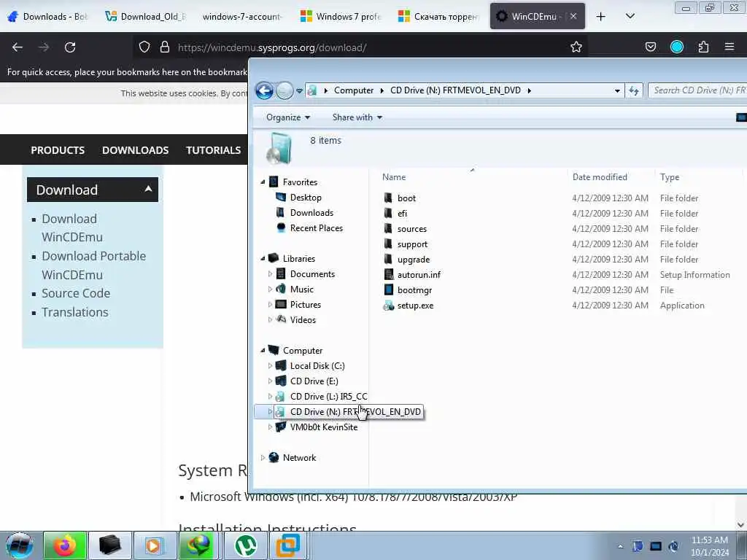Image resolution: width=747 pixels, height=560 pixels.
Task: Reload the WinCDEmu page in Firefox
Action: click(x=70, y=47)
